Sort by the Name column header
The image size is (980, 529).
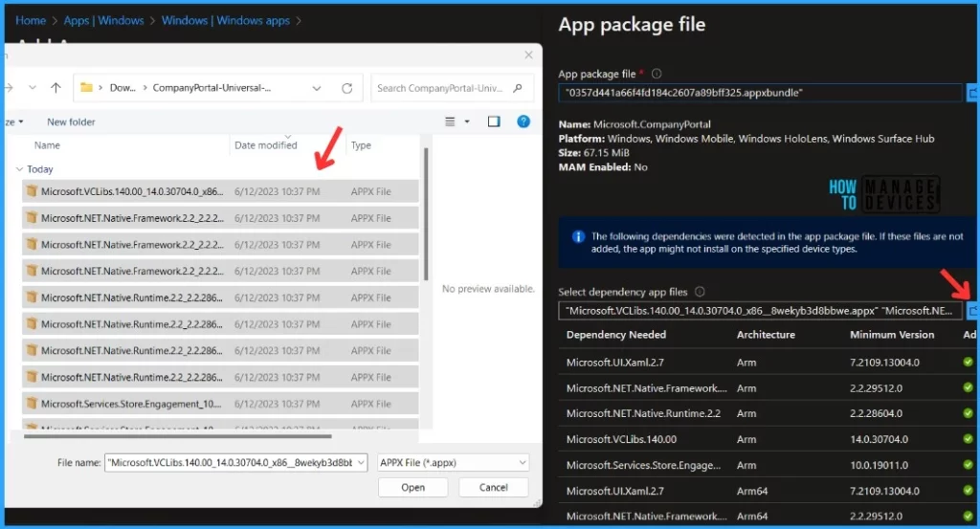(x=47, y=144)
